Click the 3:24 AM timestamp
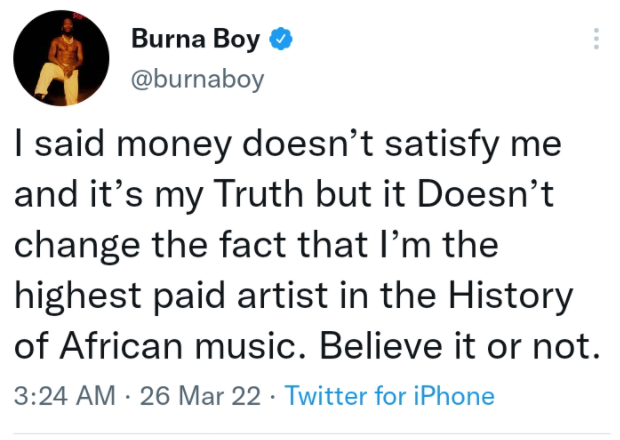Screen dimensions: 620x440 point(67,396)
